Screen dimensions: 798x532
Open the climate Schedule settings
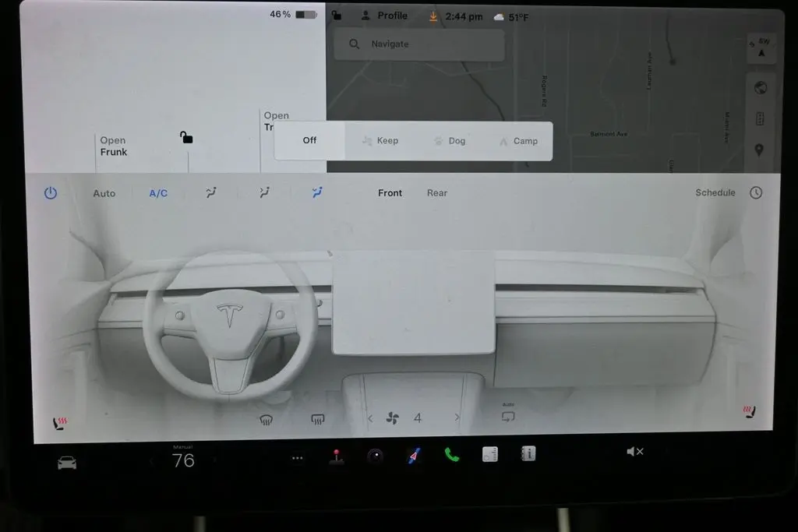tap(715, 192)
